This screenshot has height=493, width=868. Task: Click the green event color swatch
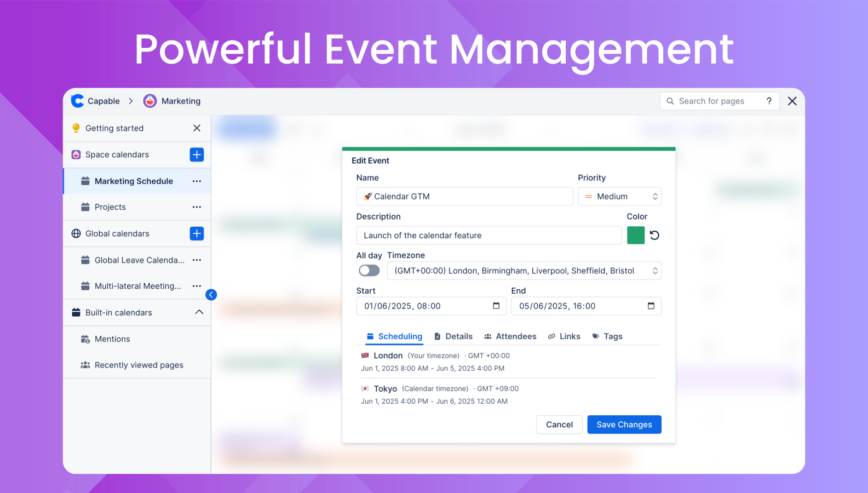[636, 235]
